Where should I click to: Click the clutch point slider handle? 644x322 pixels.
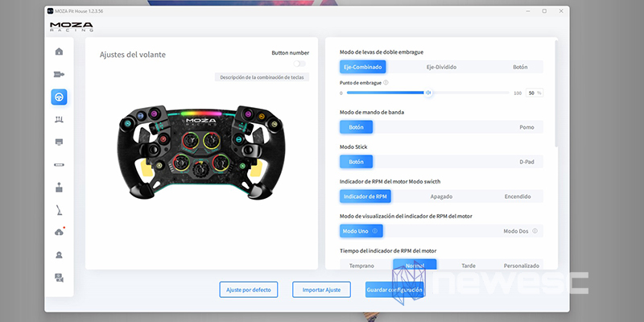click(428, 93)
